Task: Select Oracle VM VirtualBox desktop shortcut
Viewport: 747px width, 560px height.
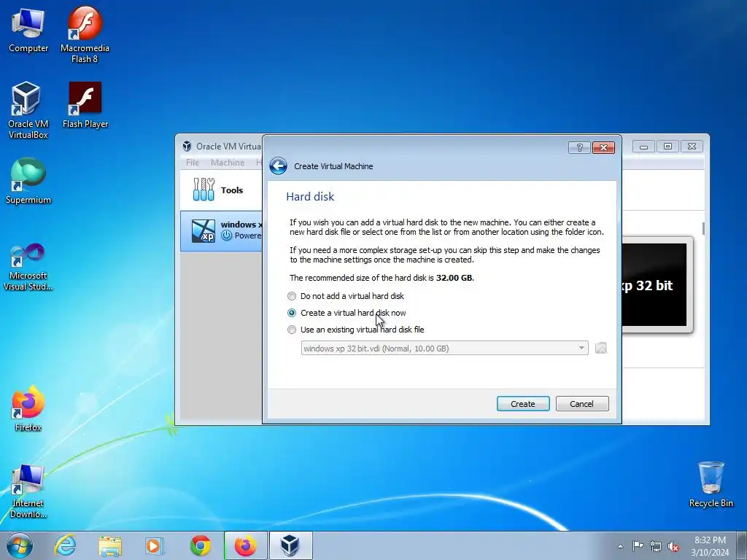Action: (28, 110)
